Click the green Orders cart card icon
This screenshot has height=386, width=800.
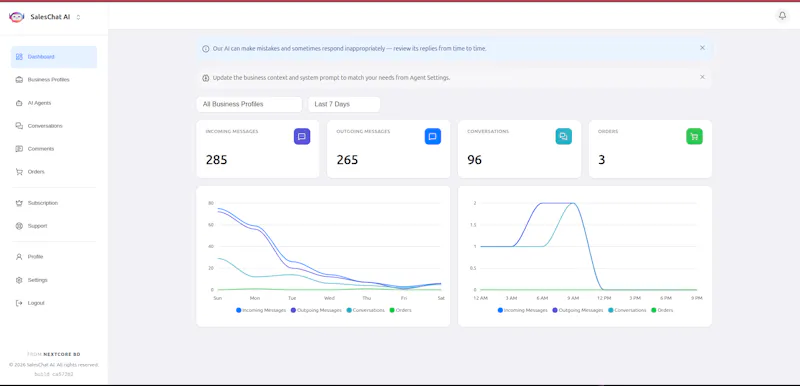coord(694,136)
